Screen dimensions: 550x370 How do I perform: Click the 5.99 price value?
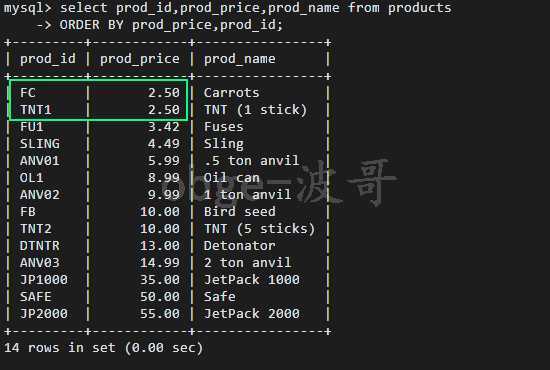click(x=164, y=161)
